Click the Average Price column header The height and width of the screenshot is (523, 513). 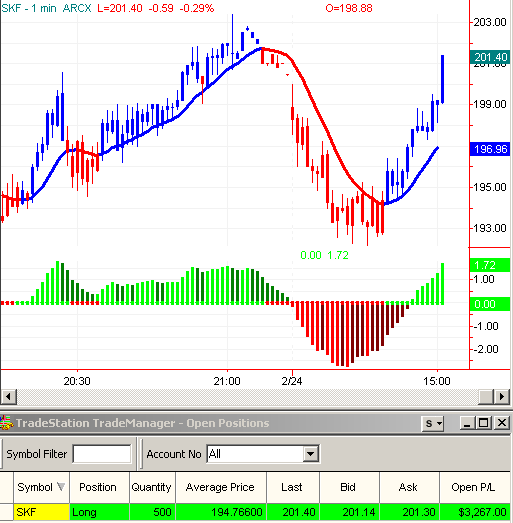point(221,487)
